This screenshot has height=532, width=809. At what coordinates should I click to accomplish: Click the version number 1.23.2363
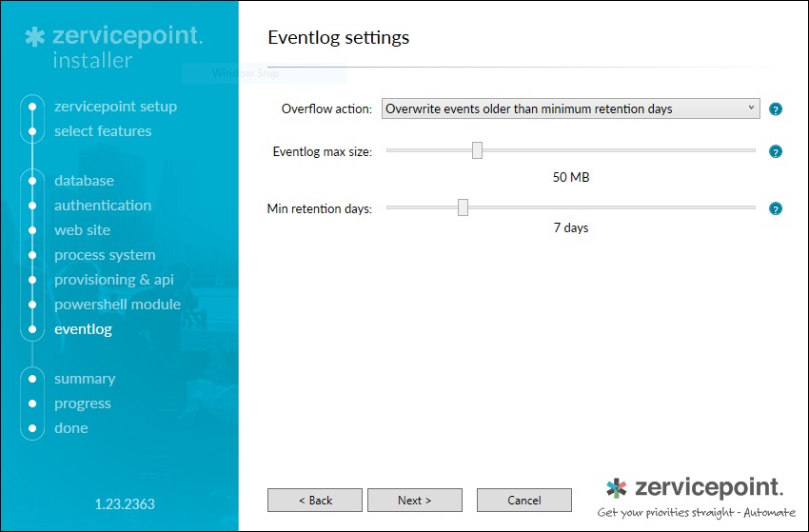(x=125, y=504)
